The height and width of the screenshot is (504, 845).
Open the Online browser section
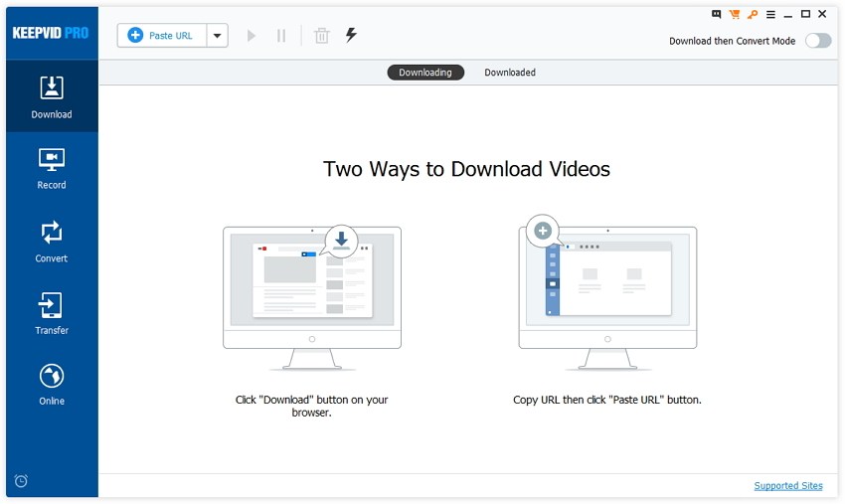52,385
